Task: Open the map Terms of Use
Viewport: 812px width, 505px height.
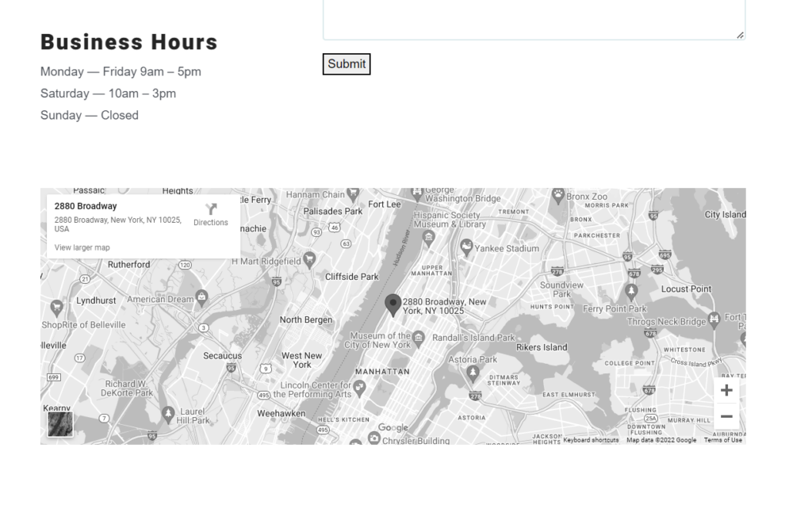Action: pyautogui.click(x=723, y=440)
